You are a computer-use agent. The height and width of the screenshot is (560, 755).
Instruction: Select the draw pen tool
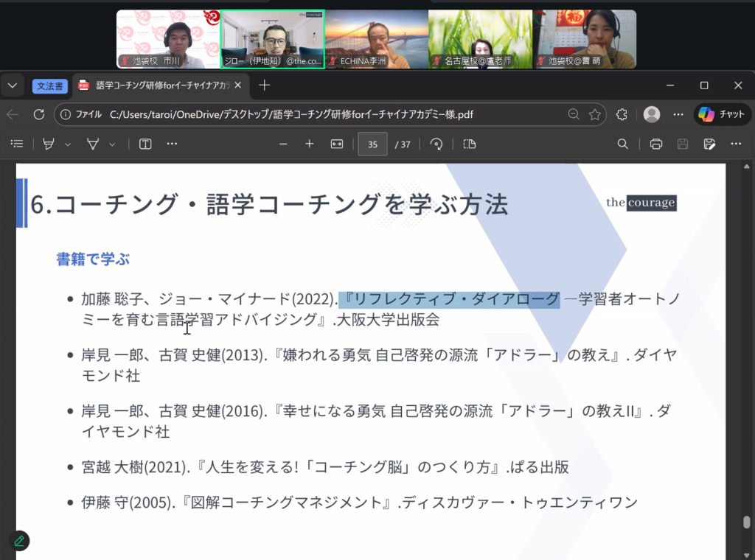[x=93, y=144]
